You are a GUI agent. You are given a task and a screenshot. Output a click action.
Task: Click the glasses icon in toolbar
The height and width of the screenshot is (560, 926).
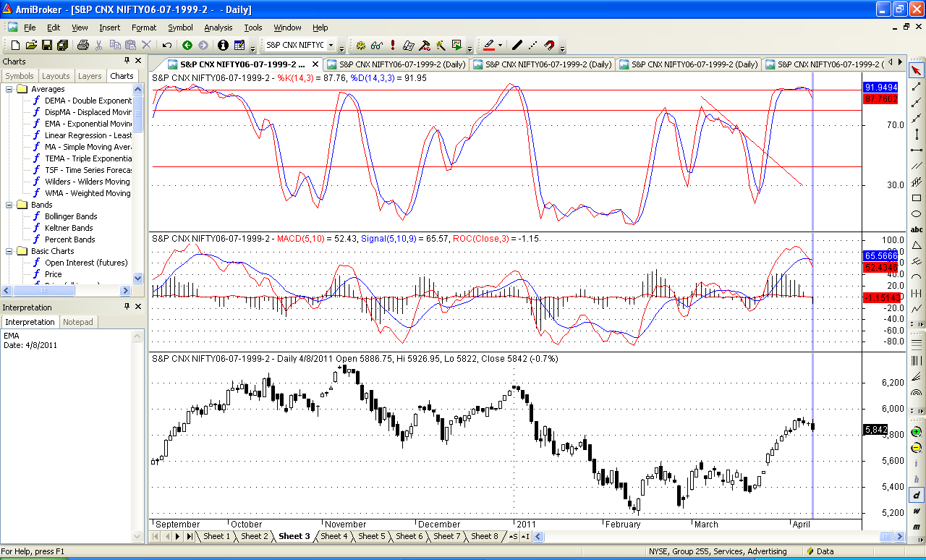(x=376, y=45)
